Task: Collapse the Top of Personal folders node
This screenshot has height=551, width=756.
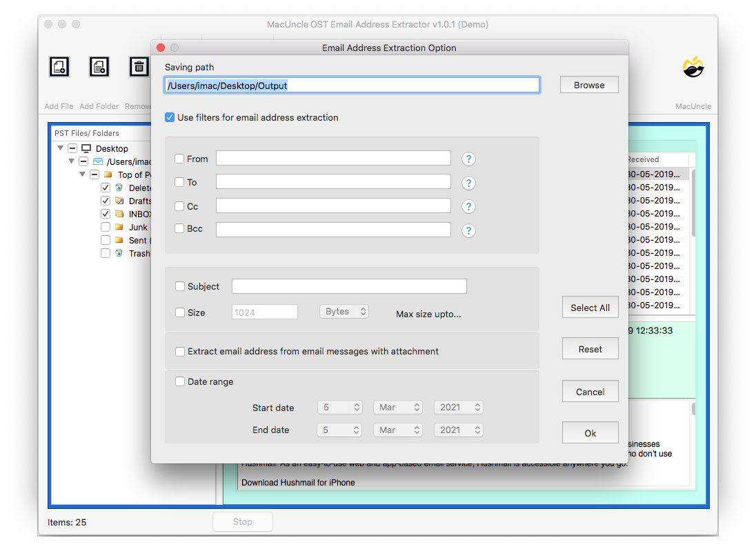Action: 83,174
